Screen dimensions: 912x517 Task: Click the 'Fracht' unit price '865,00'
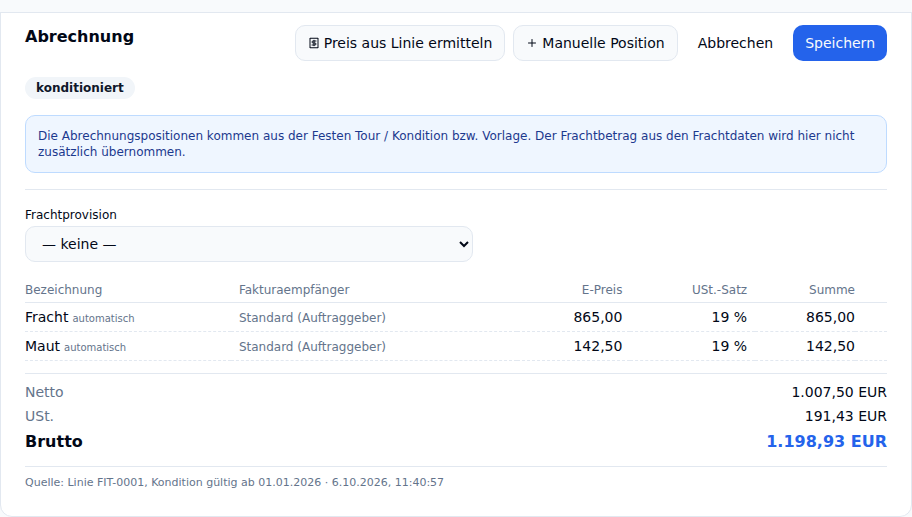(x=597, y=317)
